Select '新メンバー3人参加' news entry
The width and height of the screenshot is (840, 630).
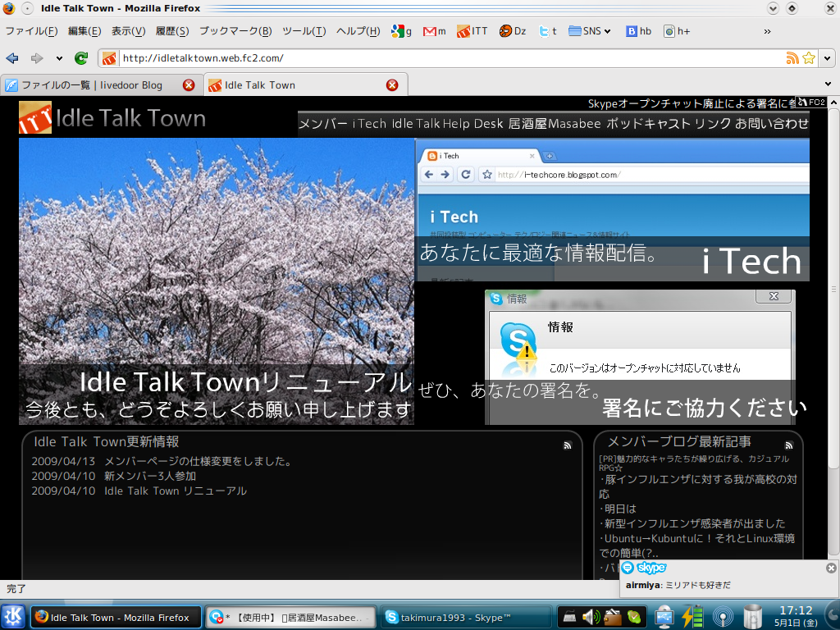click(x=150, y=476)
